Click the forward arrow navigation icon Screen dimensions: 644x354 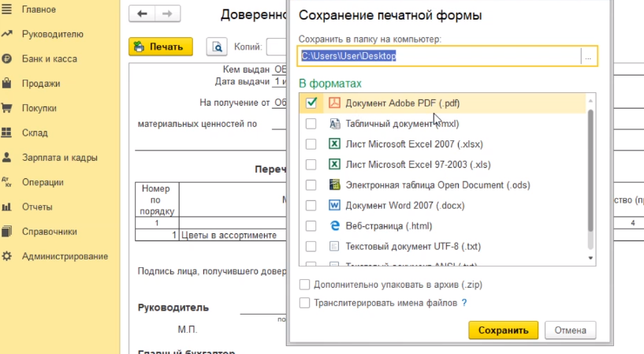167,14
